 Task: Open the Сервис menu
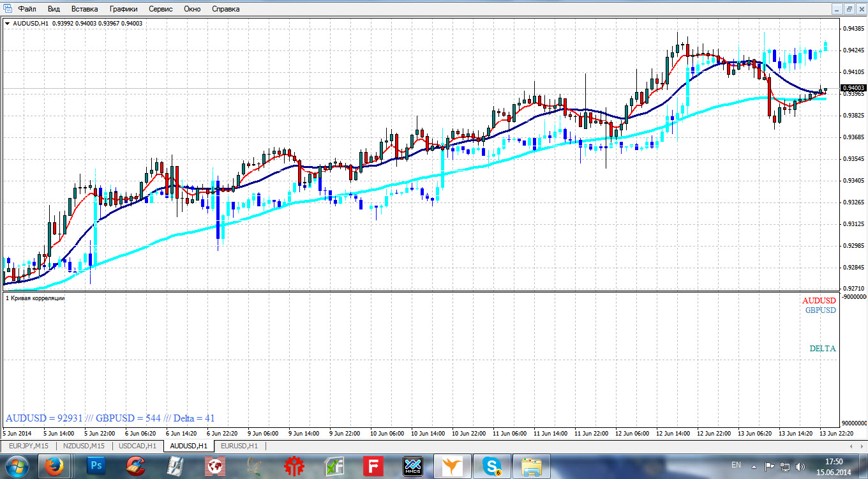coord(162,9)
